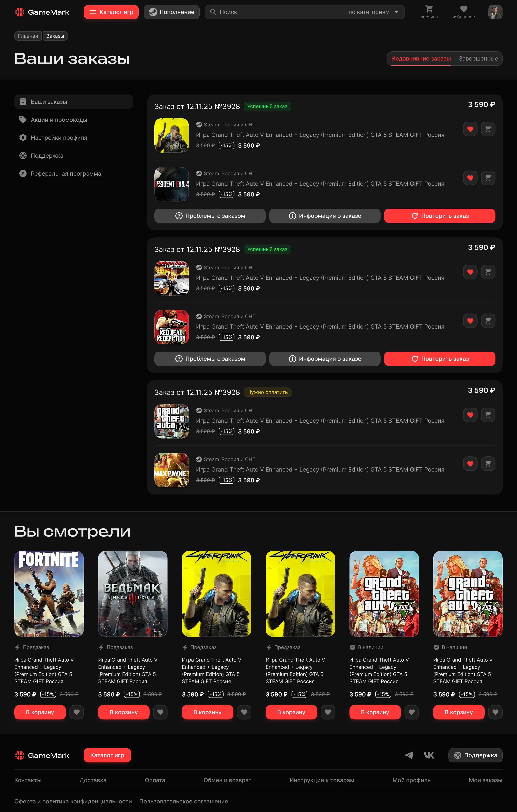Open the GTA IV order thumbnail

click(172, 421)
